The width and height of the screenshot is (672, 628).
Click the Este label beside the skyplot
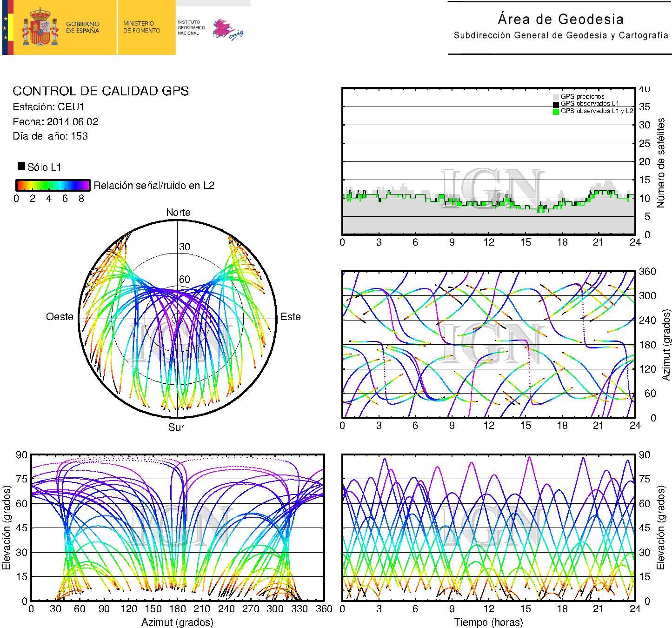tap(291, 317)
